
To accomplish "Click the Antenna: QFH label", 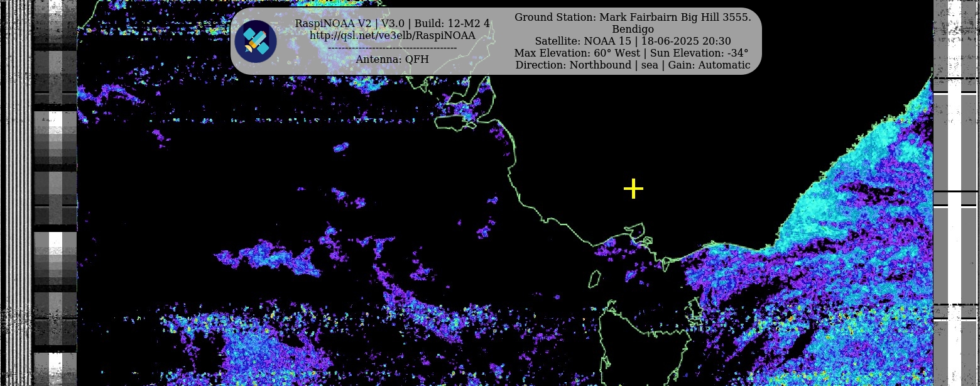I will pyautogui.click(x=392, y=59).
